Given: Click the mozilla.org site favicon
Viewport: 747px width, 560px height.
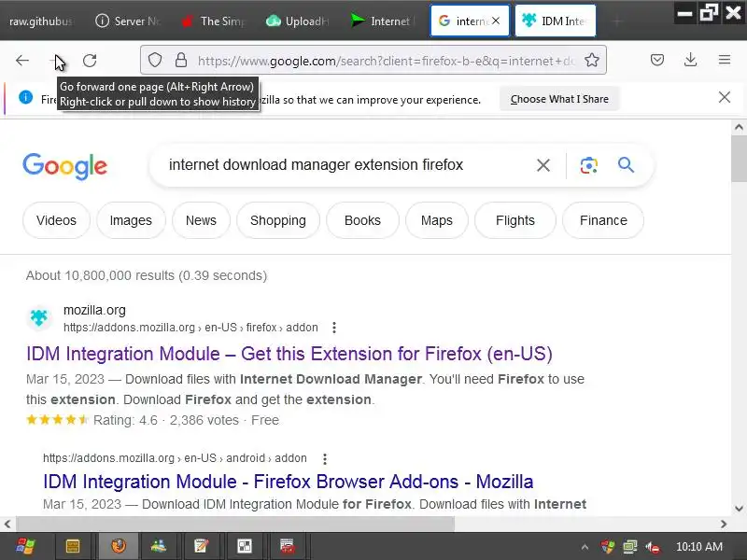Looking at the screenshot, I should 39,317.
